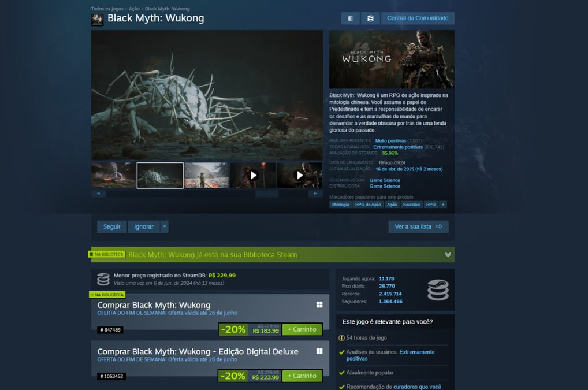588x390 pixels.
Task: Expand the green library banner with the double chevron
Action: tap(448, 255)
